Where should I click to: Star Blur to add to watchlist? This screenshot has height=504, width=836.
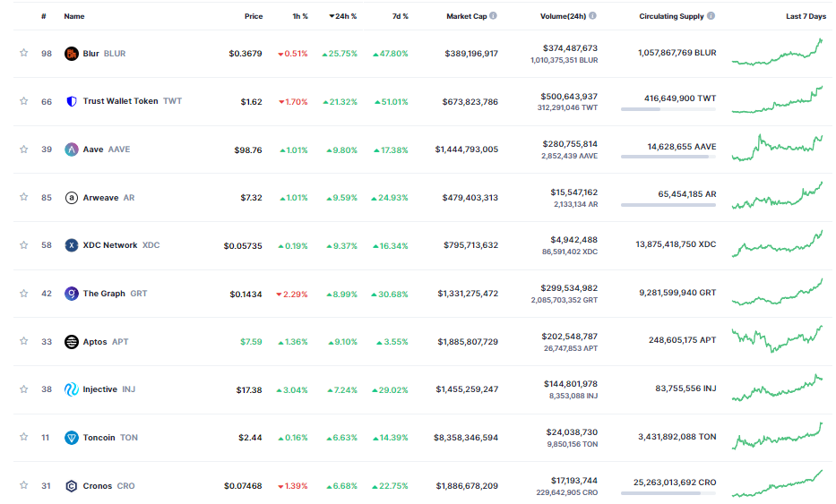point(24,53)
